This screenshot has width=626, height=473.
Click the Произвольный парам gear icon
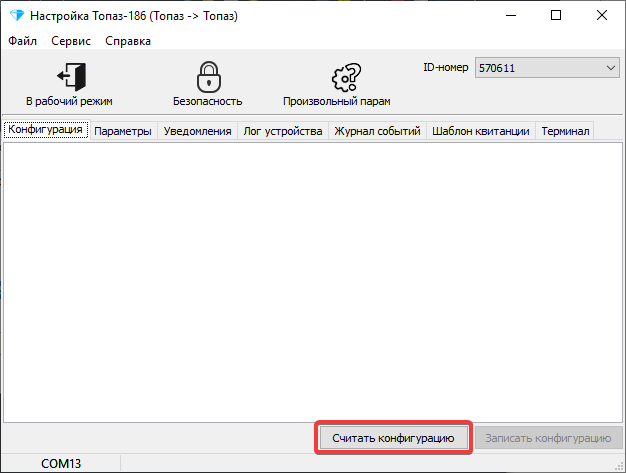pos(346,77)
